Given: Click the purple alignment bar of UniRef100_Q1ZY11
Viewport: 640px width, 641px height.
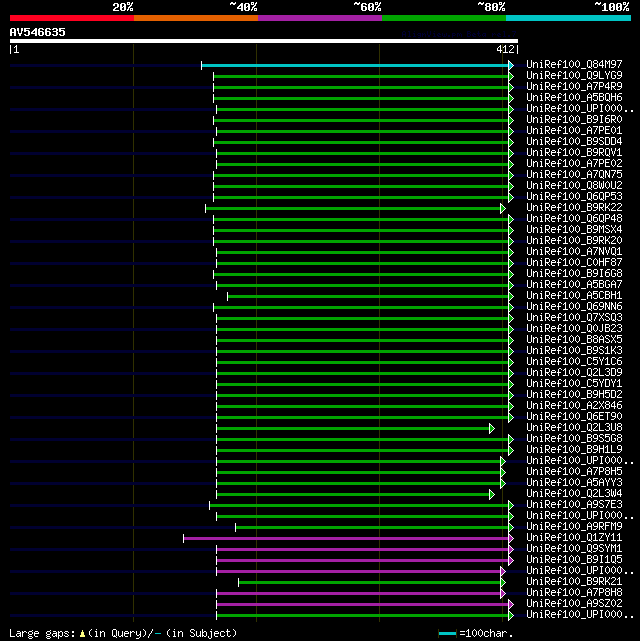Looking at the screenshot, I should pos(346,538).
